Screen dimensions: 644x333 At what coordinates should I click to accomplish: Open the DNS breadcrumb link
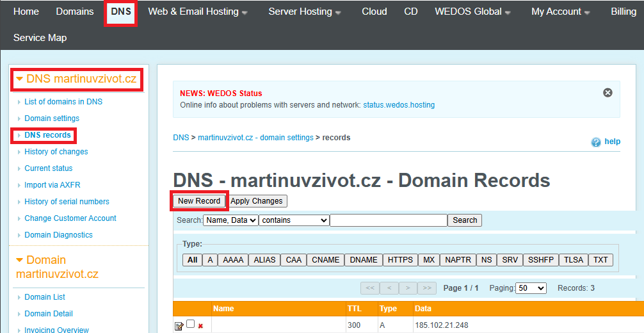pos(181,138)
